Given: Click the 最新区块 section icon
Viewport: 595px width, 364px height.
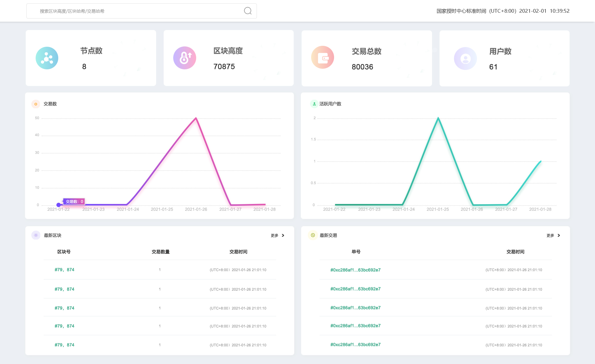Looking at the screenshot, I should pos(36,235).
